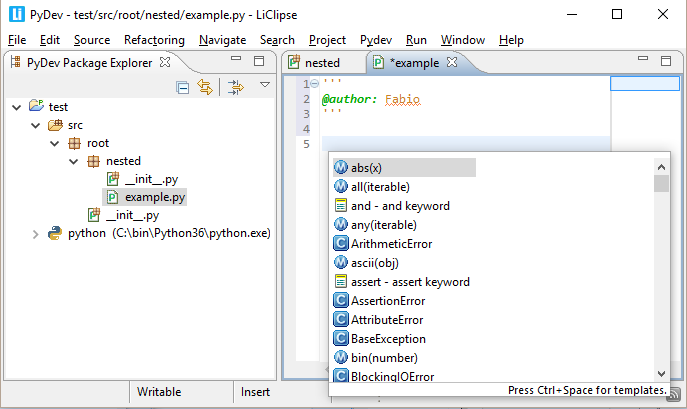Collapse the docstring fold marker at line 1
Screen dimensions: 687x409
[315, 83]
